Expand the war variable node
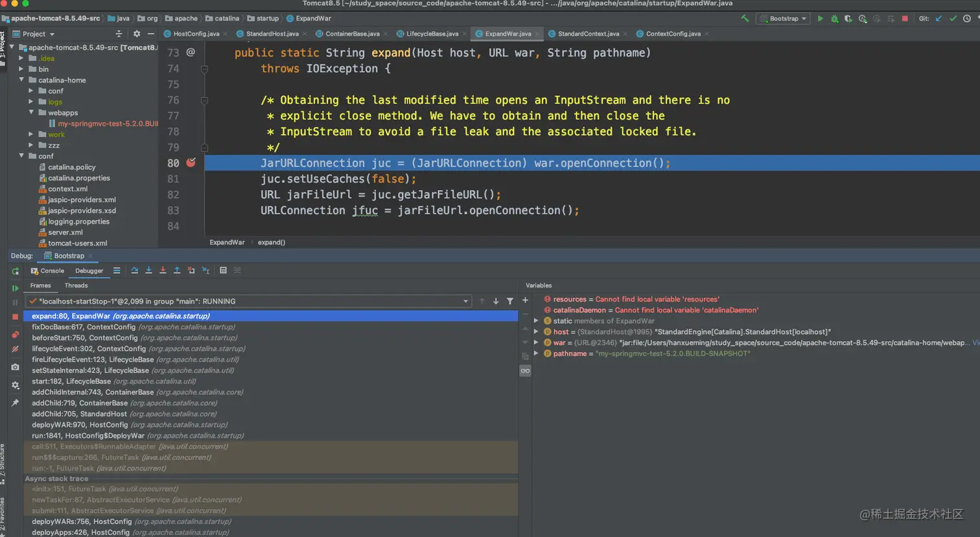Screen dimensions: 980x537 [x=536, y=342]
